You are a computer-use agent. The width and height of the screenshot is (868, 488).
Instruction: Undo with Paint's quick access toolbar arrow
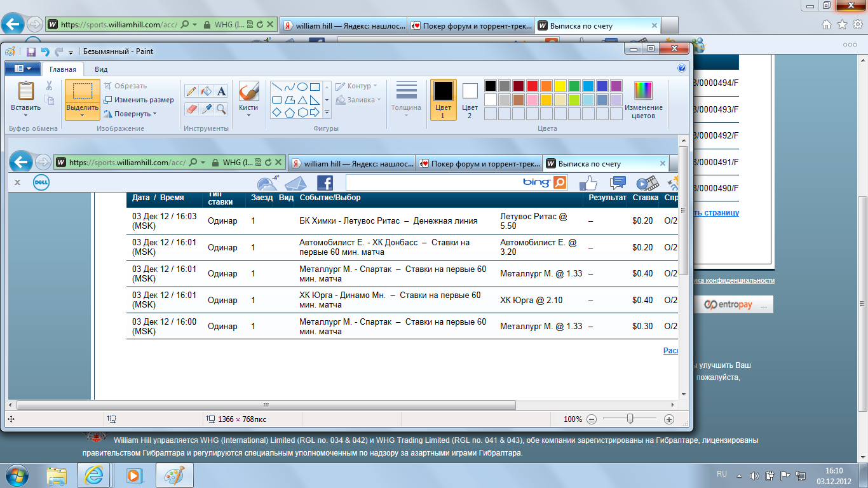pyautogui.click(x=44, y=52)
